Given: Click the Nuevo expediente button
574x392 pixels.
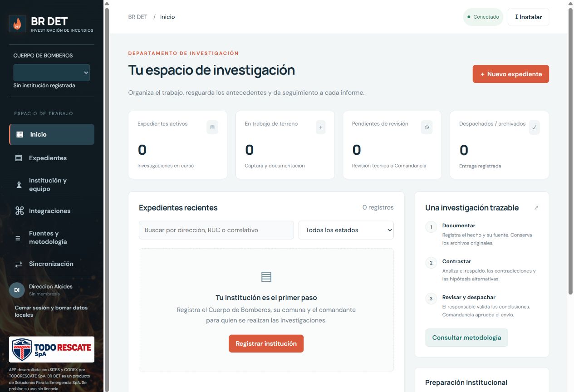Looking at the screenshot, I should tap(511, 74).
